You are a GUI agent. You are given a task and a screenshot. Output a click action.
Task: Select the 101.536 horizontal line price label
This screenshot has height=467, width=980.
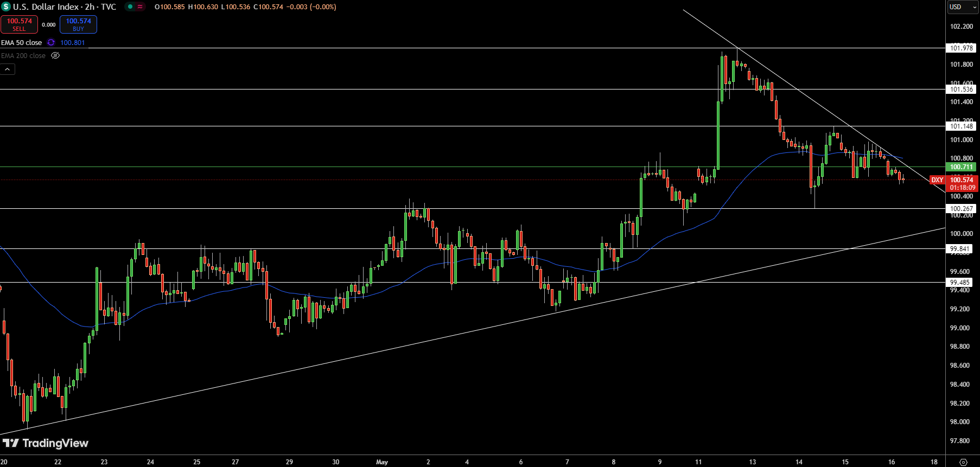(x=961, y=89)
